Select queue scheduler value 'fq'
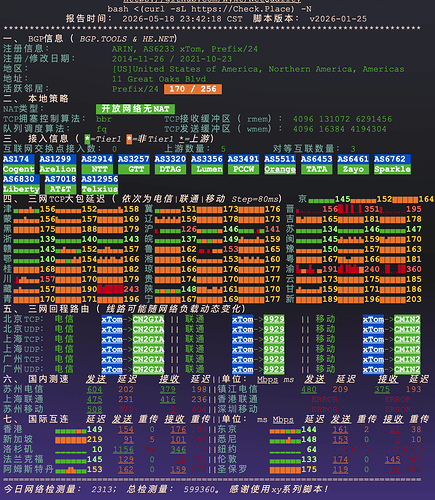The width and height of the screenshot is (435, 500). 101,129
